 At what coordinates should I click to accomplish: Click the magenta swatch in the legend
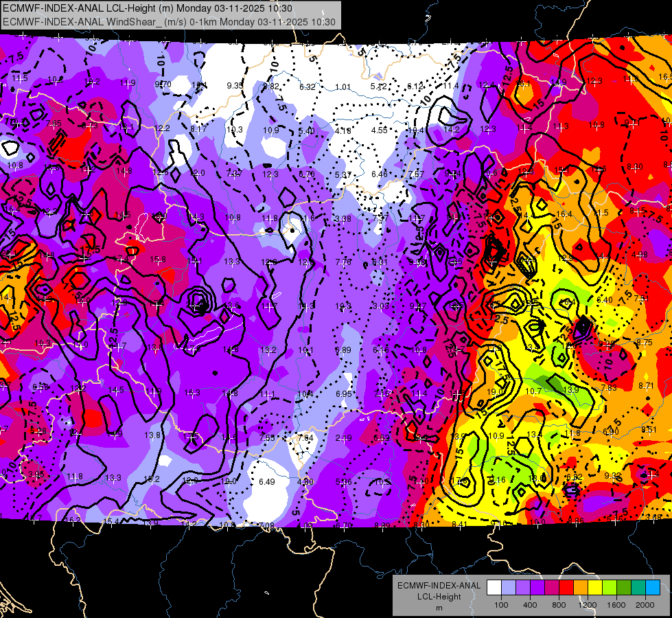pyautogui.click(x=552, y=587)
